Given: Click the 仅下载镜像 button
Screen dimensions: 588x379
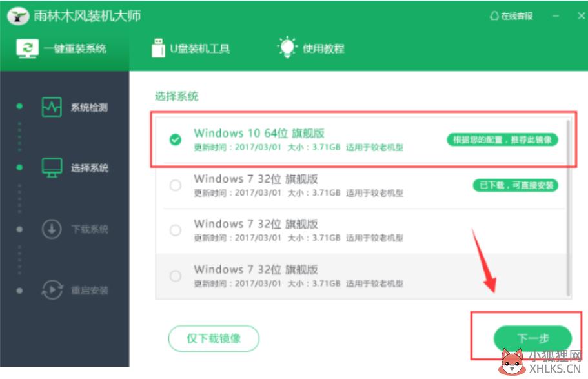Looking at the screenshot, I should (214, 338).
